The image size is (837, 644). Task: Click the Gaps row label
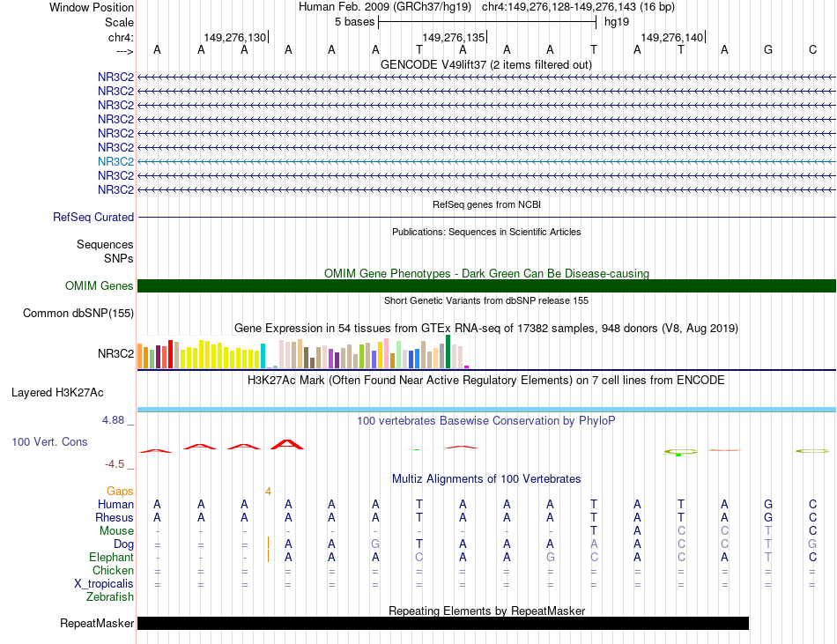[120, 491]
